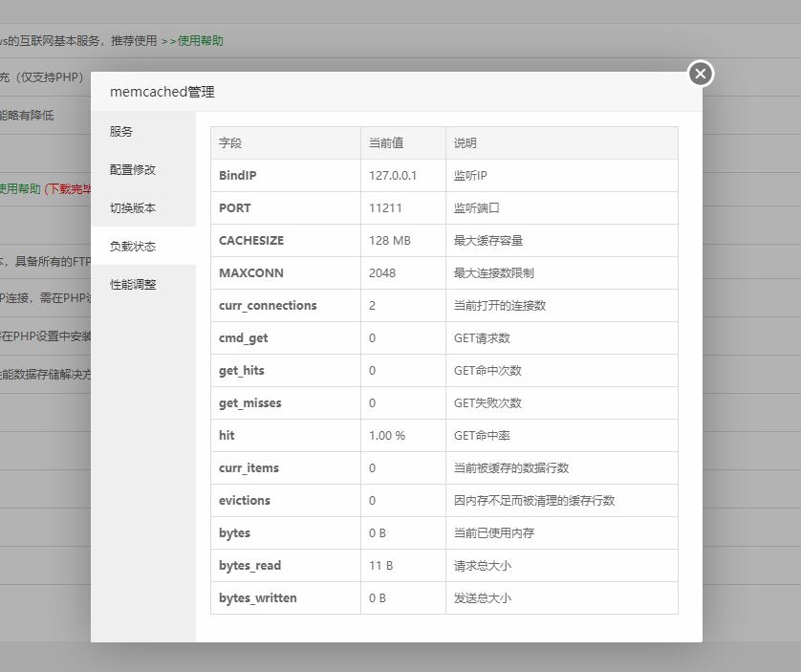This screenshot has width=801, height=672.
Task: Click the cmd_get field name
Action: 243,337
